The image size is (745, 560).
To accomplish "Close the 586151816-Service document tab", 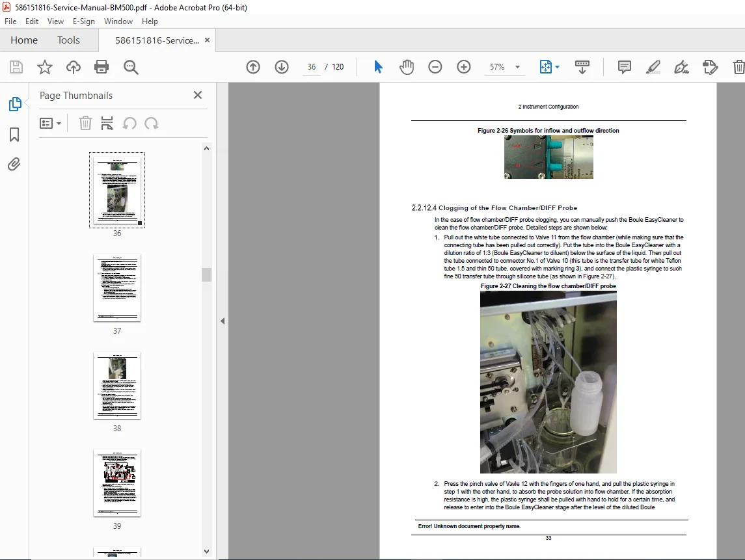I will coord(207,40).
